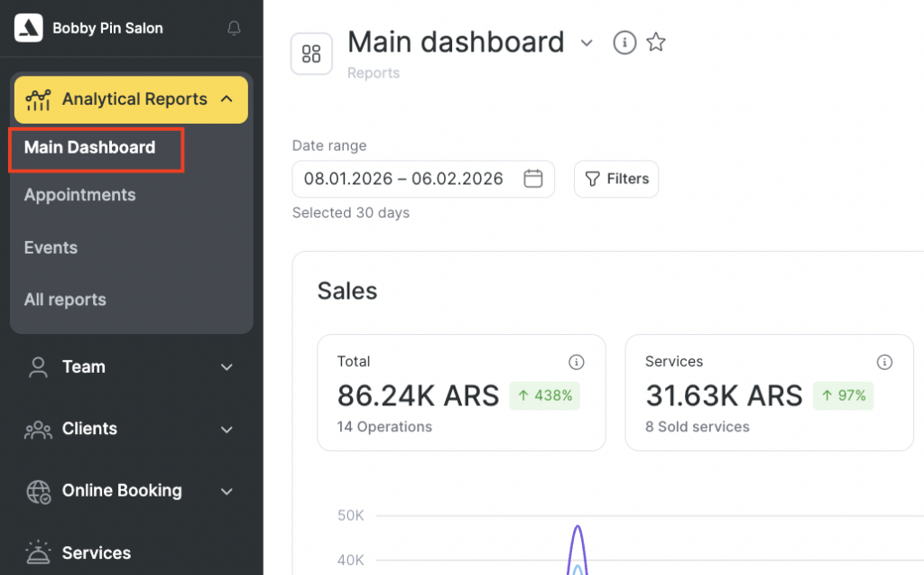Screen dimensions: 924x575
Task: Click info icon on Total sales card
Action: [576, 362]
